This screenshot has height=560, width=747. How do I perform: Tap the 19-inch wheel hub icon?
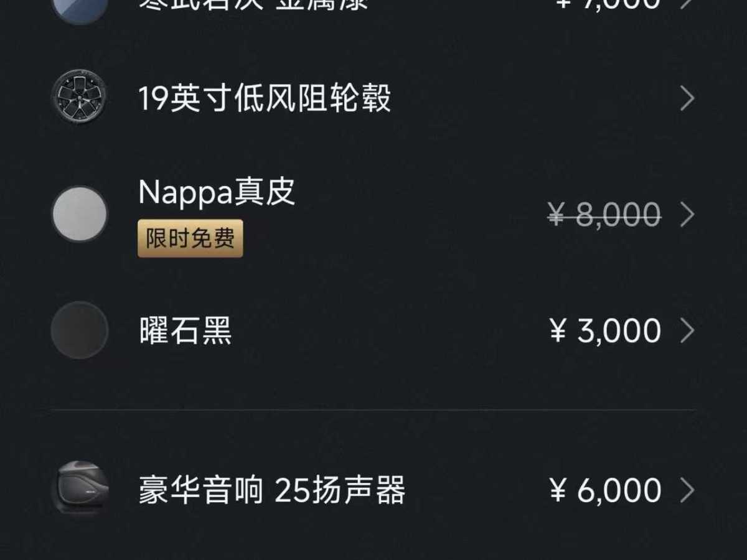point(79,98)
